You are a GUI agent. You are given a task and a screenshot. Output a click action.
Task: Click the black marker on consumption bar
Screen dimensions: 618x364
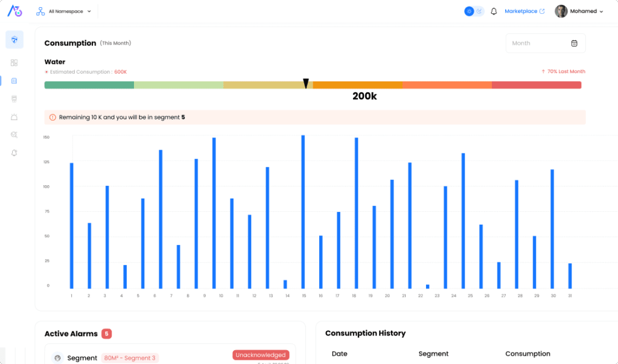(x=306, y=83)
